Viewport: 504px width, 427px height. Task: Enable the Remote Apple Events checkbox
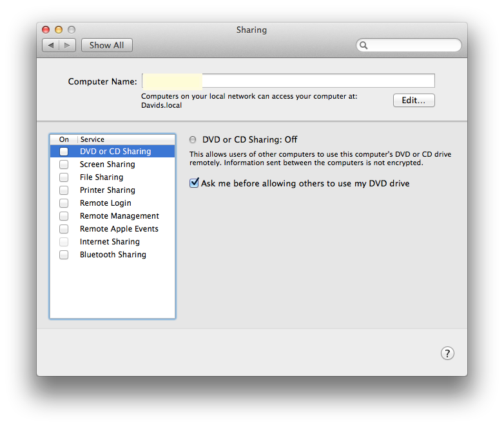(64, 229)
